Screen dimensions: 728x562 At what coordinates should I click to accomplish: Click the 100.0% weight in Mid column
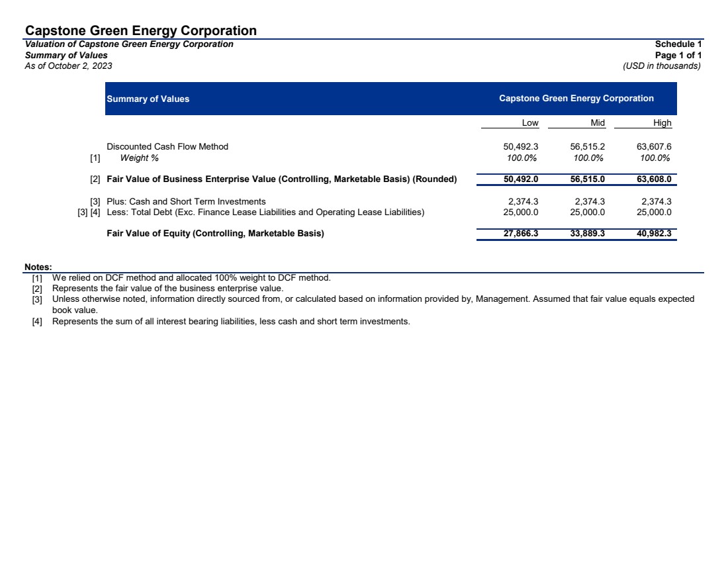588,158
